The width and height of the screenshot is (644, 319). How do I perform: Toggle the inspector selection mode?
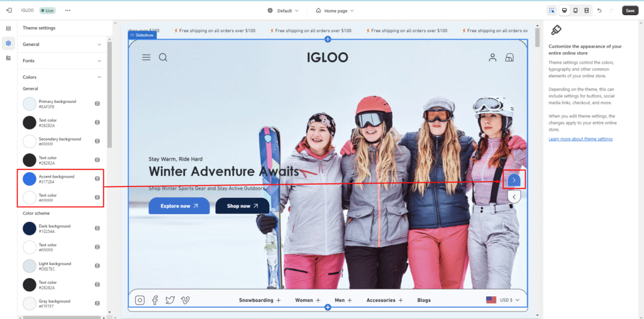[552, 11]
